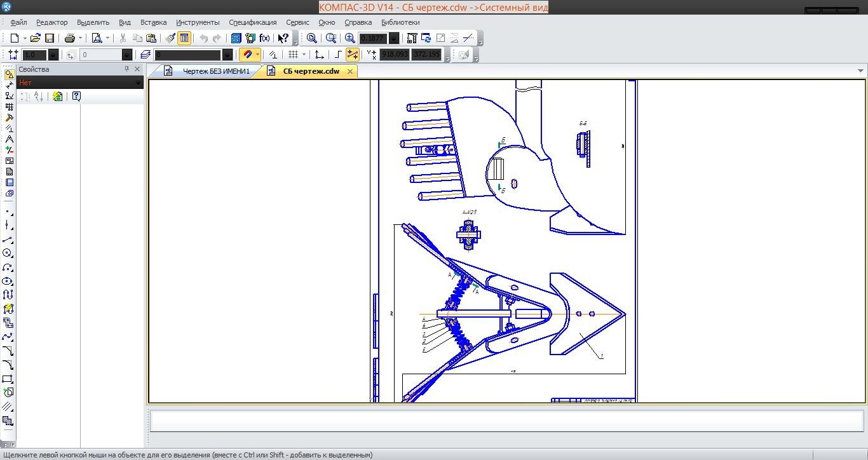Open the zoom scale dropdown showing 0.1877
The width and height of the screenshot is (868, 460).
click(394, 38)
